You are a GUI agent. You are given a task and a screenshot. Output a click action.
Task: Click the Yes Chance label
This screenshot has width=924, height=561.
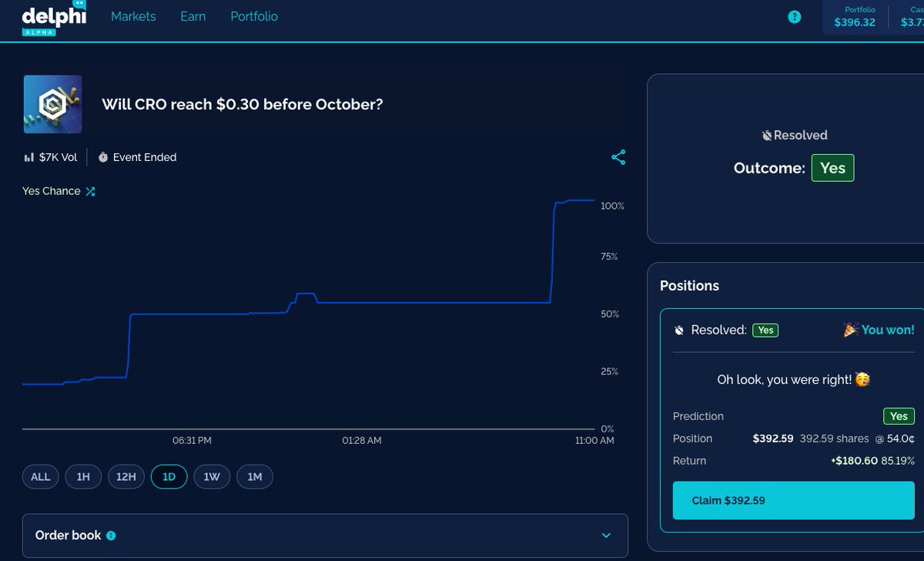pyautogui.click(x=51, y=191)
